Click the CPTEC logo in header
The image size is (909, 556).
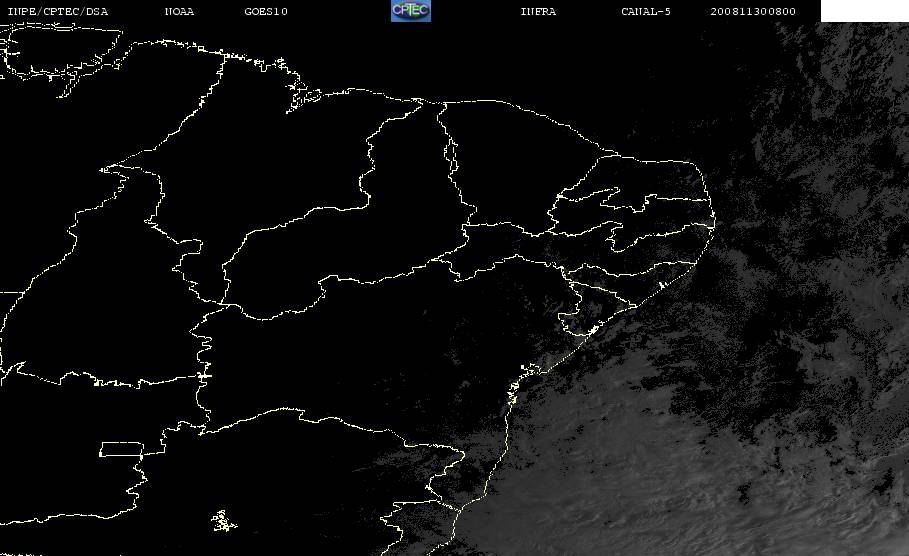[411, 10]
